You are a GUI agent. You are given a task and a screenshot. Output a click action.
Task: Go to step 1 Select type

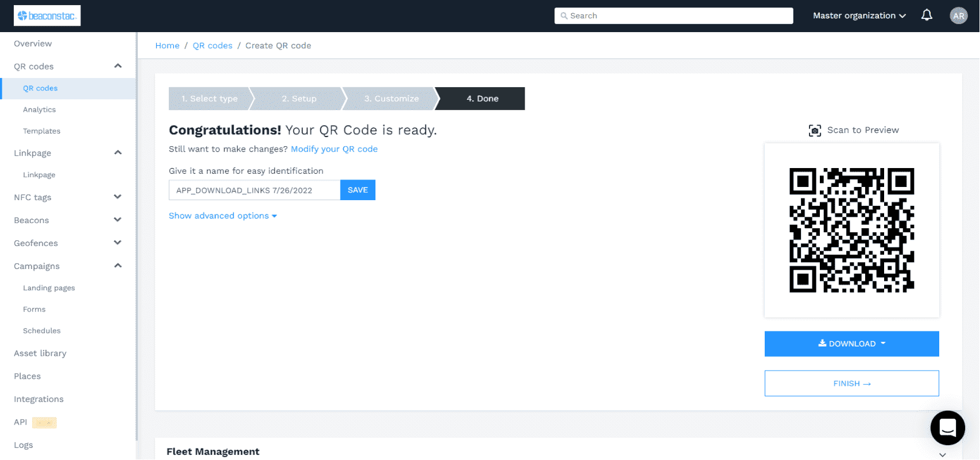click(210, 99)
